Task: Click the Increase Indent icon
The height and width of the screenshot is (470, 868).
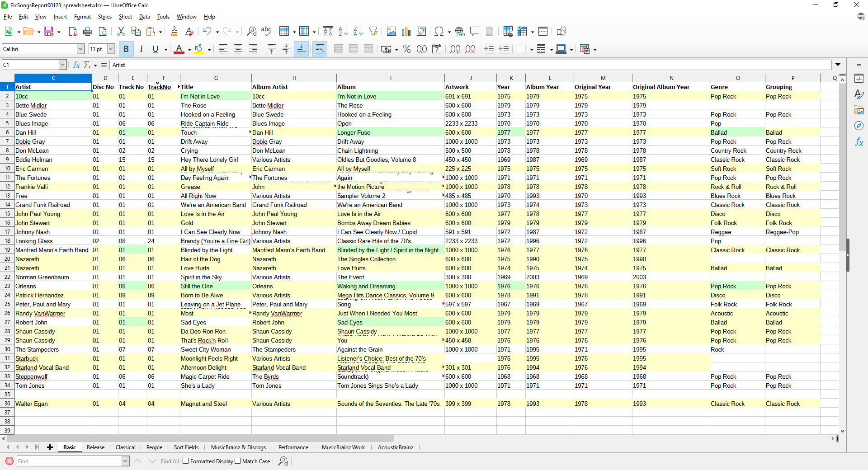Action: pos(489,49)
